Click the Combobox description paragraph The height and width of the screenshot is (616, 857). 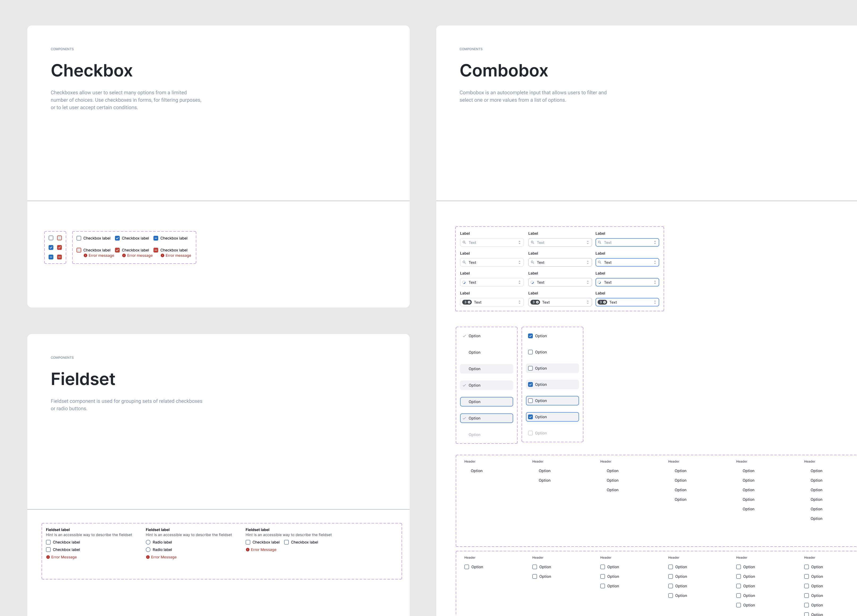tap(533, 96)
